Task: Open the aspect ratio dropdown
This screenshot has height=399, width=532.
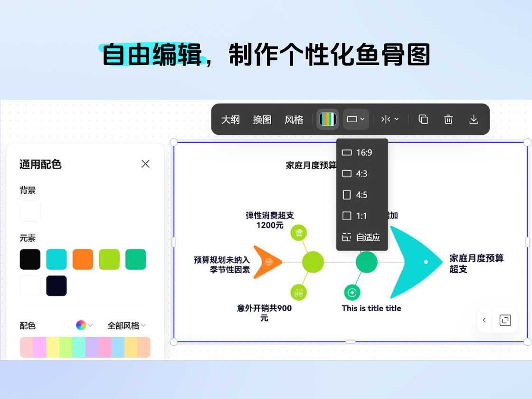Action: pos(356,119)
